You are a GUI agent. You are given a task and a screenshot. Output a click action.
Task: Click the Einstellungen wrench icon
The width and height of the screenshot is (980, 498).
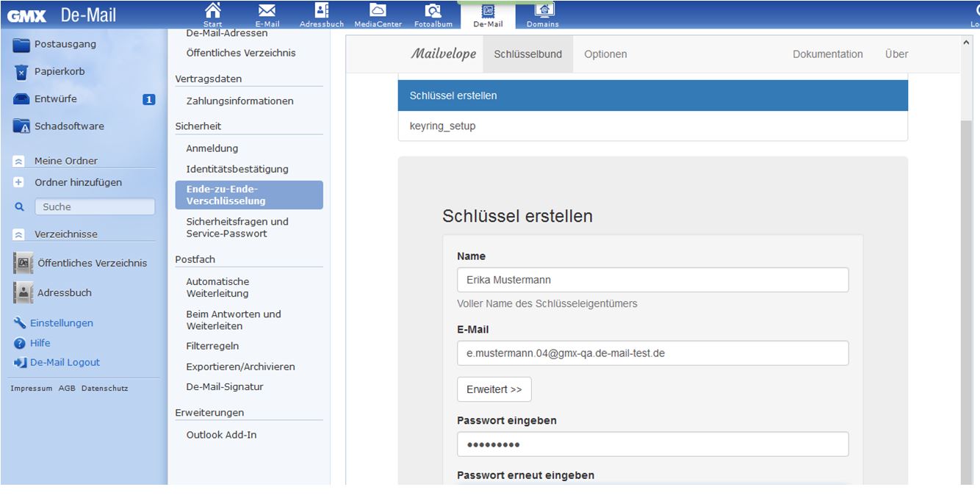[20, 323]
